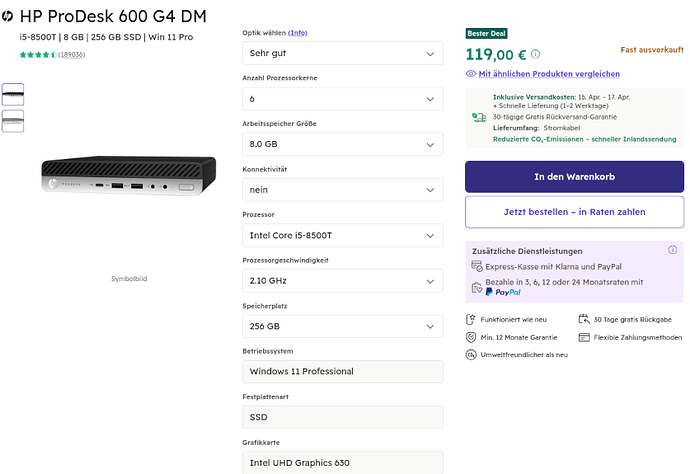Open the Konnektivität dropdown showing nein
690x474 pixels.
click(x=342, y=190)
